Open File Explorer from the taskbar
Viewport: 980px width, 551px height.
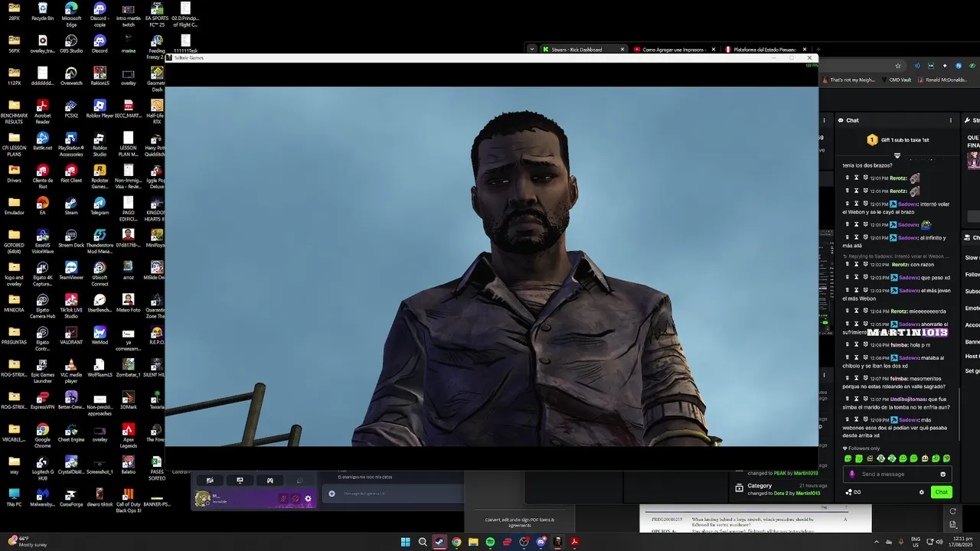click(473, 542)
